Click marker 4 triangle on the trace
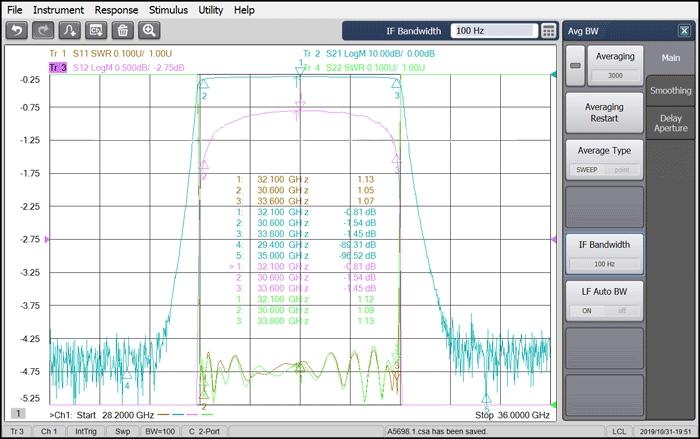The image size is (700, 439). 127,374
